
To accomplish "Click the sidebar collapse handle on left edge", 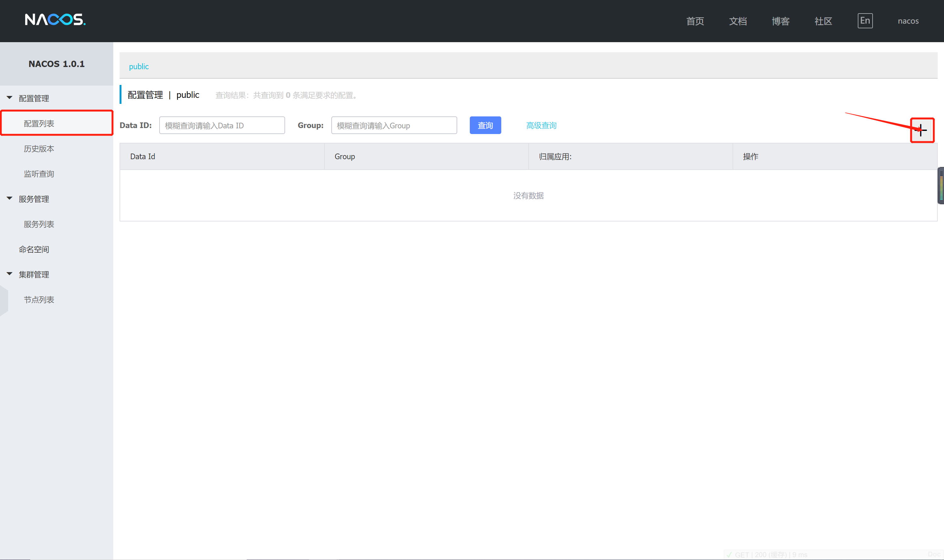I will pyautogui.click(x=3, y=301).
